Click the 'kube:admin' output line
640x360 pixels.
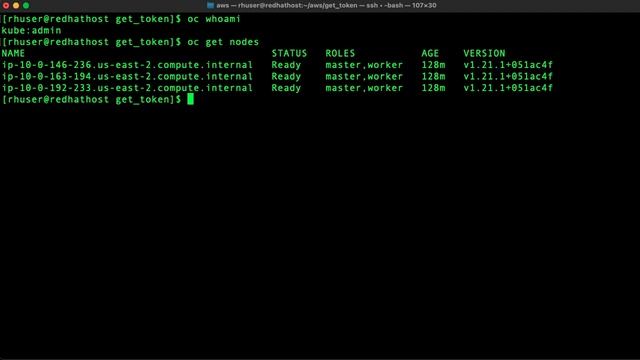pos(31,31)
